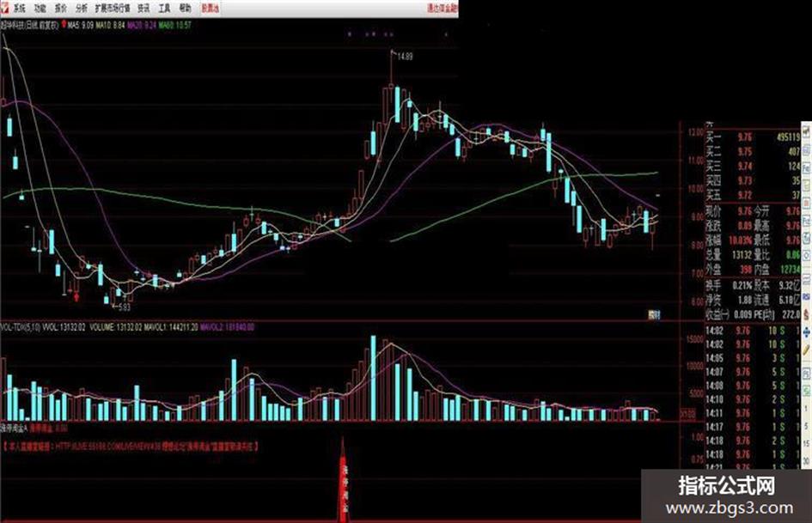Click the 总量 13132 value
Image resolution: width=812 pixels, height=523 pixels.
[742, 255]
